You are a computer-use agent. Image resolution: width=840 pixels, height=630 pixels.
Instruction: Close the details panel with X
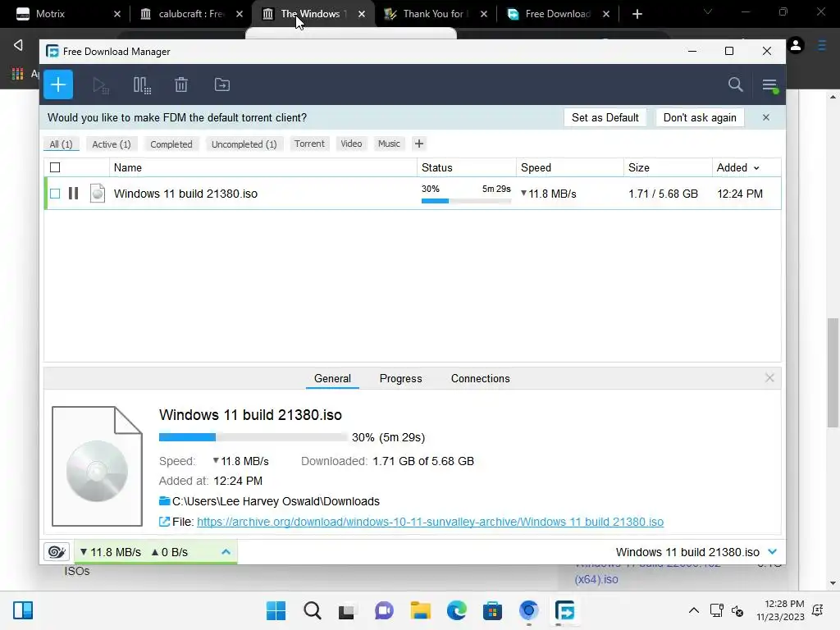click(x=769, y=377)
